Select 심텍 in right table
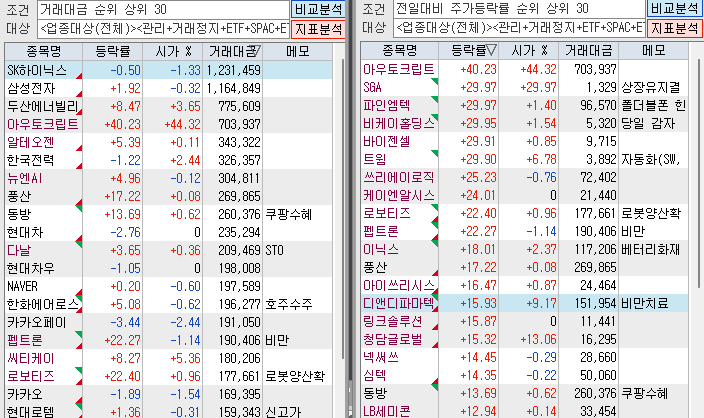The height and width of the screenshot is (418, 704). coord(375,375)
